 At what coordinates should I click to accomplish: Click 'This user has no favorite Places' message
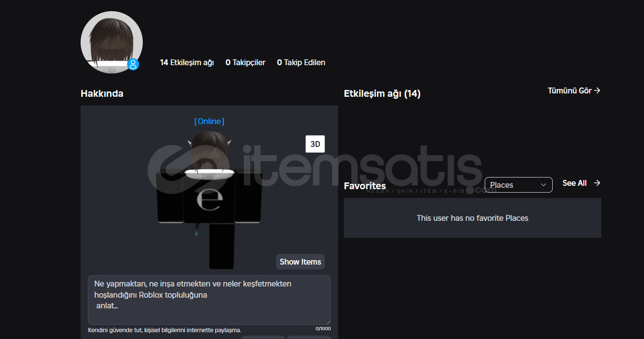click(x=473, y=218)
